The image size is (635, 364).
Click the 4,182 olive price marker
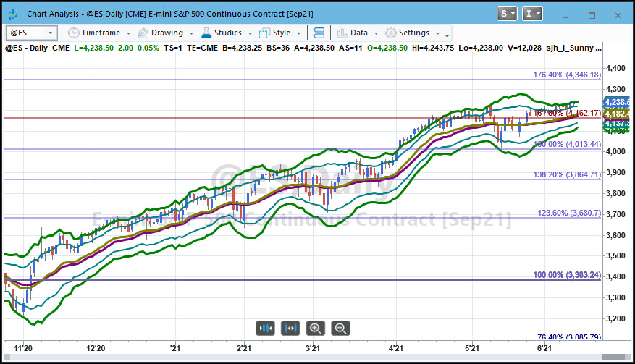pos(616,114)
